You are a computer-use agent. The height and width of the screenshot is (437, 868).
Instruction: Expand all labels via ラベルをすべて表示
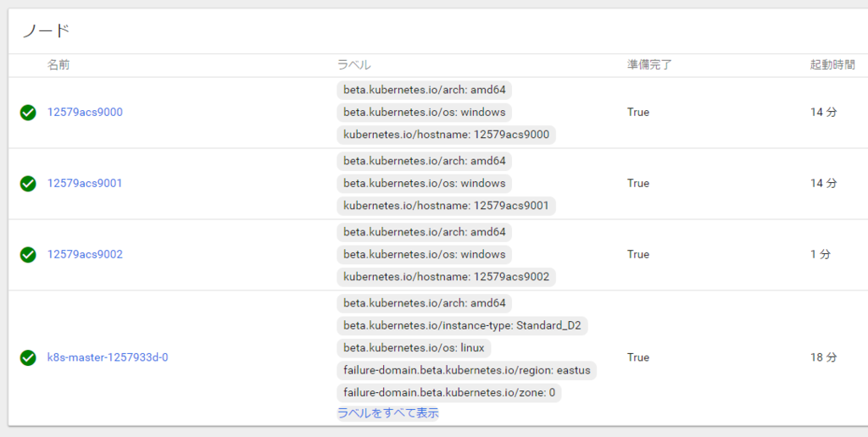tap(388, 412)
